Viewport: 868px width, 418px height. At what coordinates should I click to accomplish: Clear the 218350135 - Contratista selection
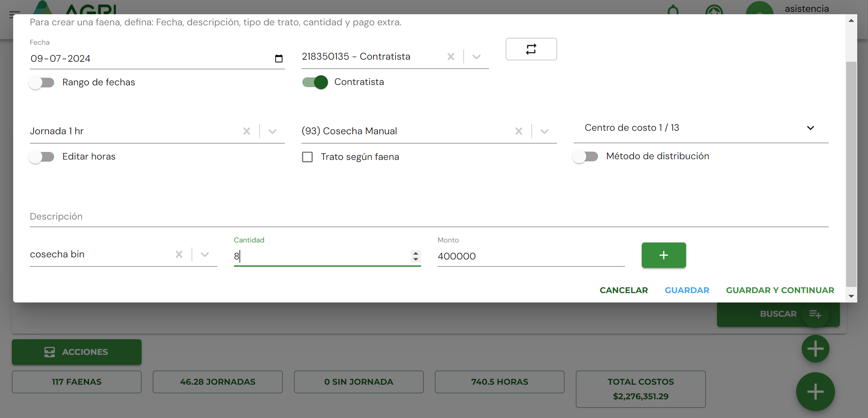click(451, 57)
